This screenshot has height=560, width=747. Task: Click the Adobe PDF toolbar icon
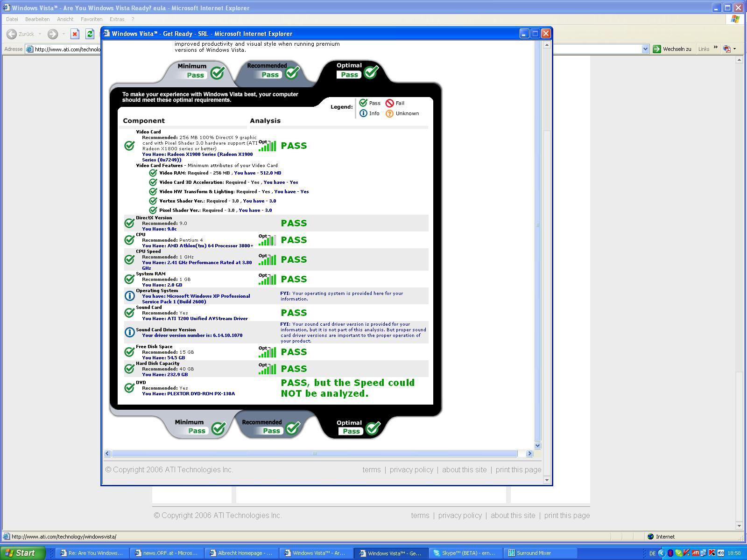click(x=727, y=49)
